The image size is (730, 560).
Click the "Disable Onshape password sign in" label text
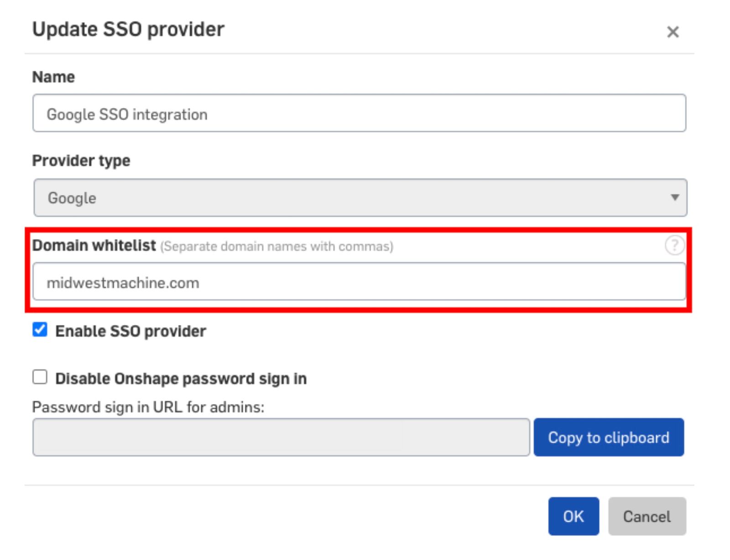click(181, 379)
